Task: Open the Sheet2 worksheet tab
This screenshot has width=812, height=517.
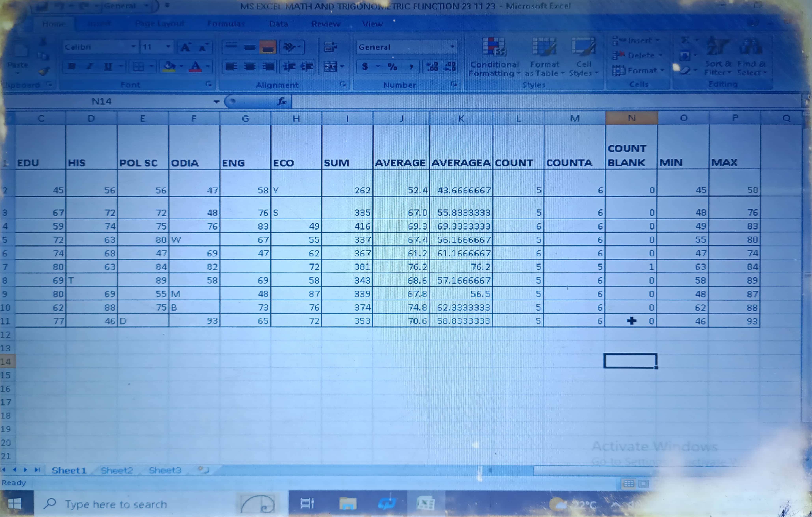Action: tap(117, 470)
